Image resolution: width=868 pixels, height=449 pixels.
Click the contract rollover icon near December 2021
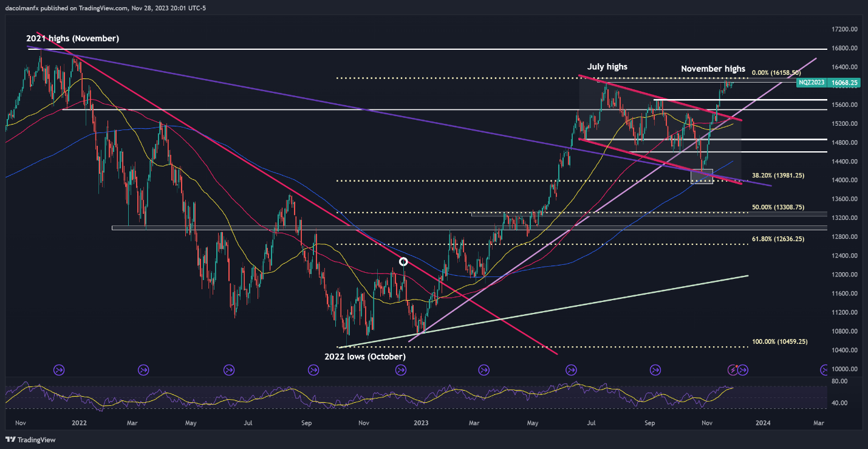(60, 369)
